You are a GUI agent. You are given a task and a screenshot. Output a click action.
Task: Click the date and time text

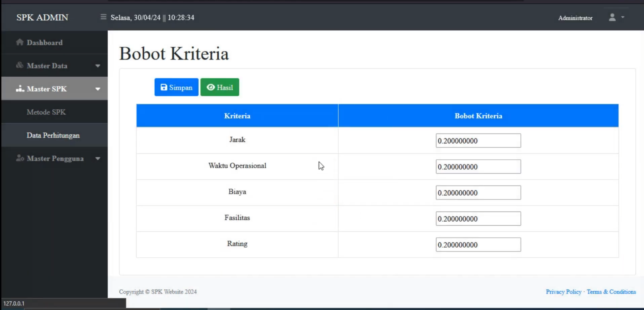tap(152, 17)
